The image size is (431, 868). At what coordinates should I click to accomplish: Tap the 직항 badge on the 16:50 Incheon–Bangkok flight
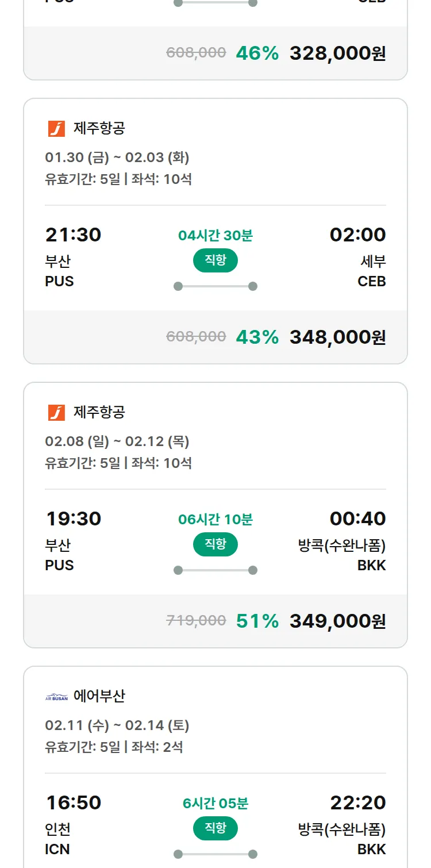pos(215,828)
